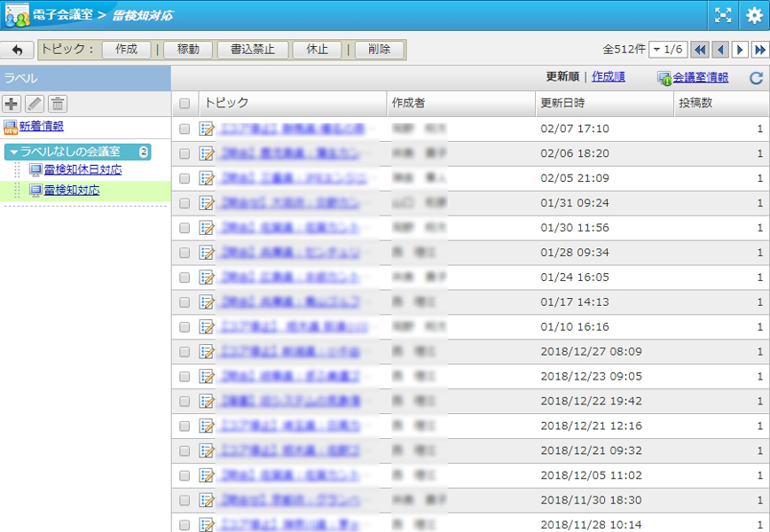The width and height of the screenshot is (770, 532).
Task: Click the back arrow button in toolbar
Action: [17, 50]
